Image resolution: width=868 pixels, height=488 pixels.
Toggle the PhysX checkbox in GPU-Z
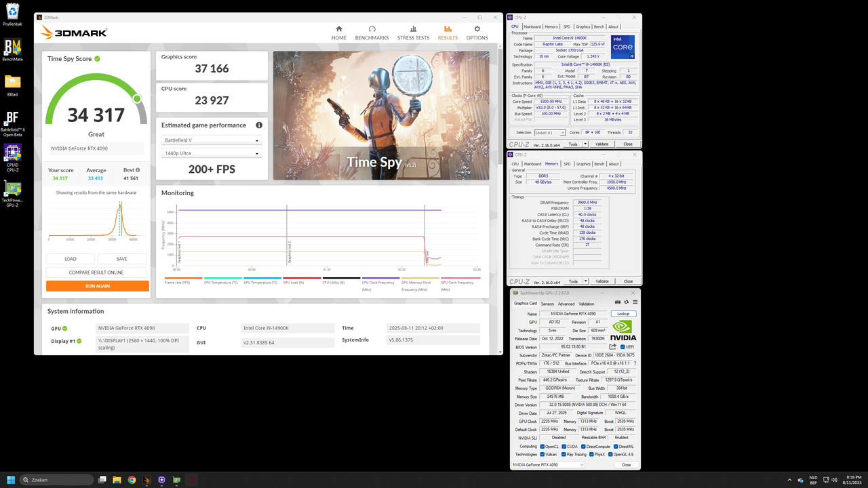tap(593, 454)
